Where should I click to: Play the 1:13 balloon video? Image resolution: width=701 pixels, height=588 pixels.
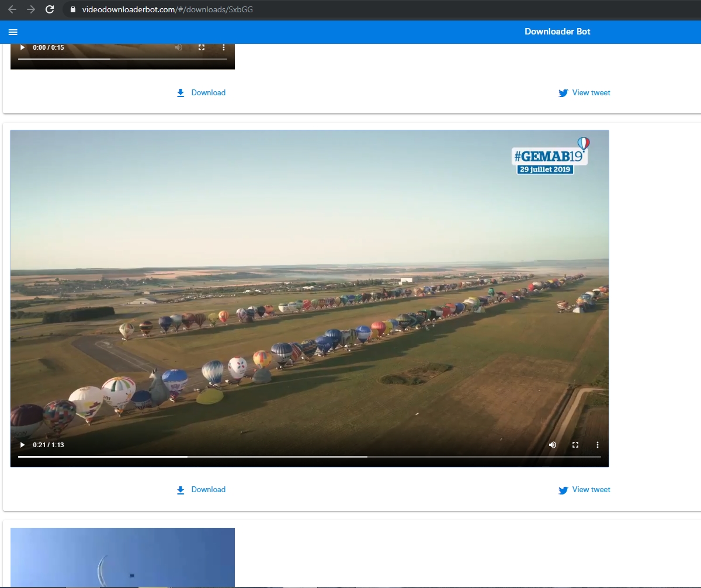click(23, 445)
